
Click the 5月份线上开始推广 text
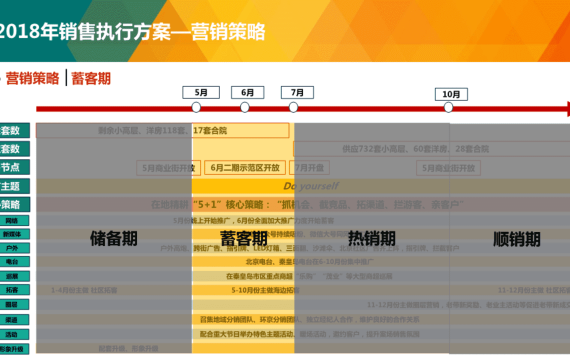pyautogui.click(x=253, y=221)
